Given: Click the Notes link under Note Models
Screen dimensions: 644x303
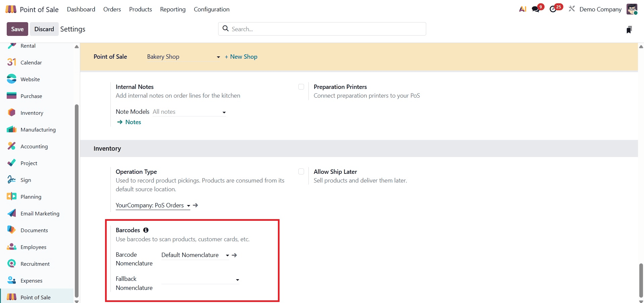Looking at the screenshot, I should [x=133, y=122].
